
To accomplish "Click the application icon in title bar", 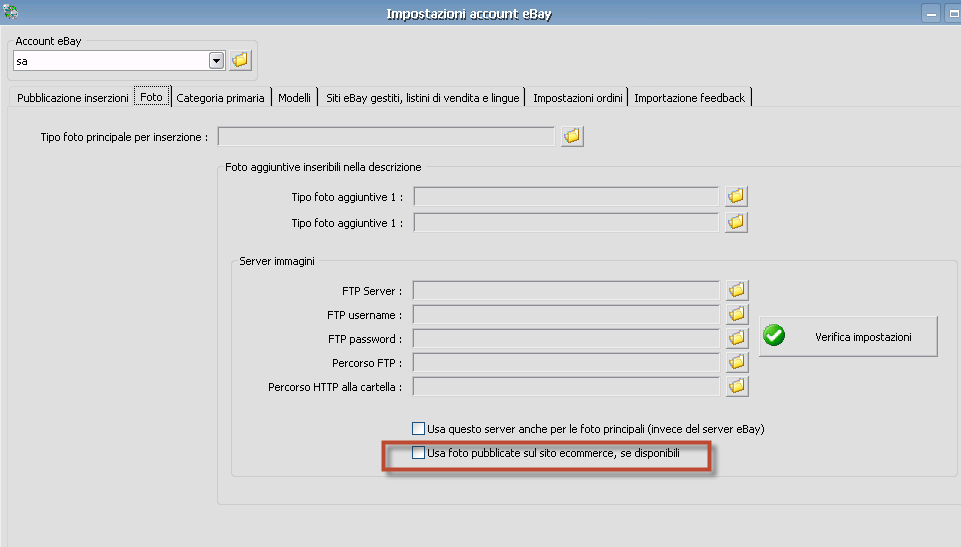I will [10, 12].
